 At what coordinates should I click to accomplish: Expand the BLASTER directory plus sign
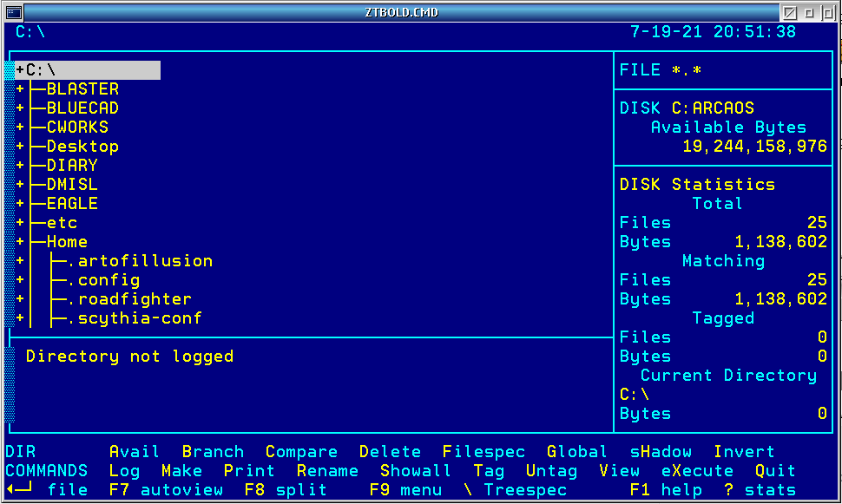(x=20, y=89)
